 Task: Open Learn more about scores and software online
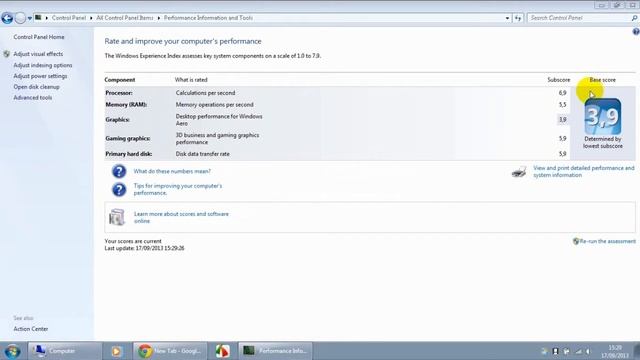tap(181, 217)
